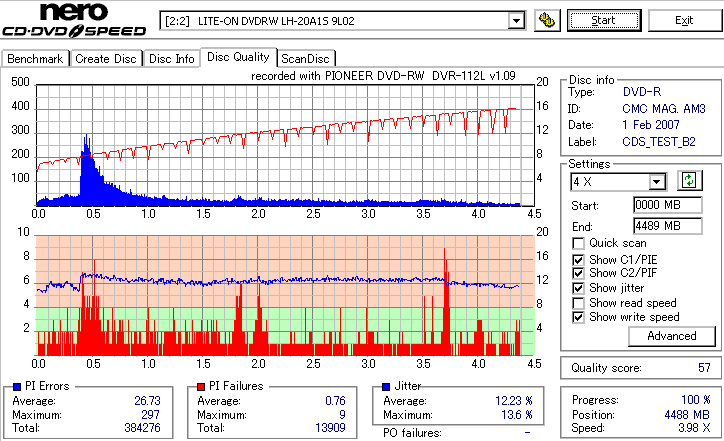The width and height of the screenshot is (724, 441).
Task: Uncheck Show C1/PIE
Action: (578, 260)
